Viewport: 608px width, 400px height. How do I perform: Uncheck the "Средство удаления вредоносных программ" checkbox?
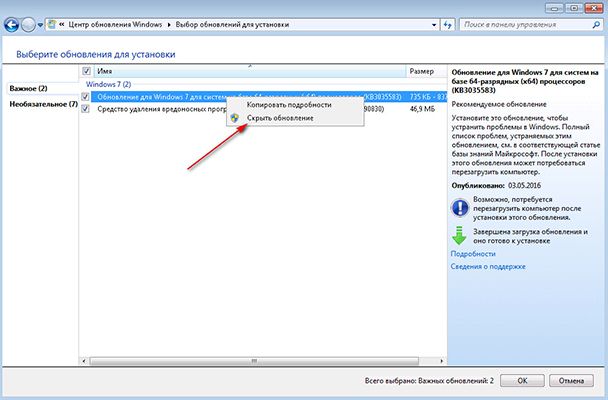click(x=85, y=109)
